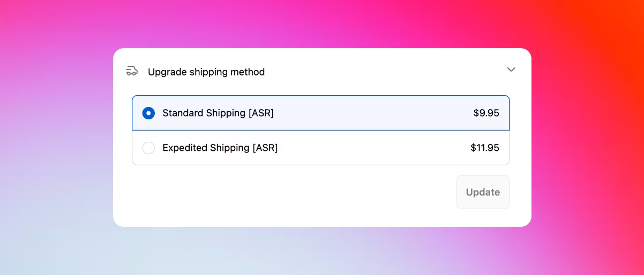Image resolution: width=644 pixels, height=275 pixels.
Task: Select the Standard Shipping radio button
Action: pyautogui.click(x=148, y=113)
